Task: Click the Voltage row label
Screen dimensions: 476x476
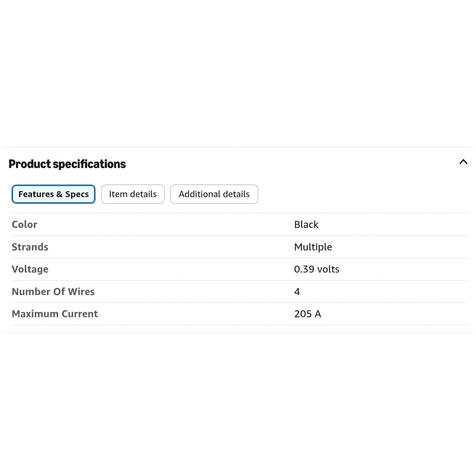Action: pos(30,269)
